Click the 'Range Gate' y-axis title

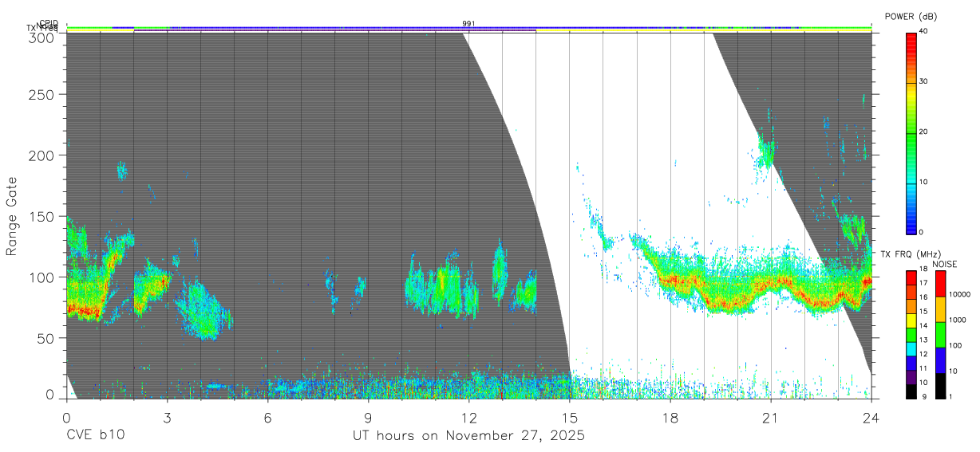(x=12, y=217)
